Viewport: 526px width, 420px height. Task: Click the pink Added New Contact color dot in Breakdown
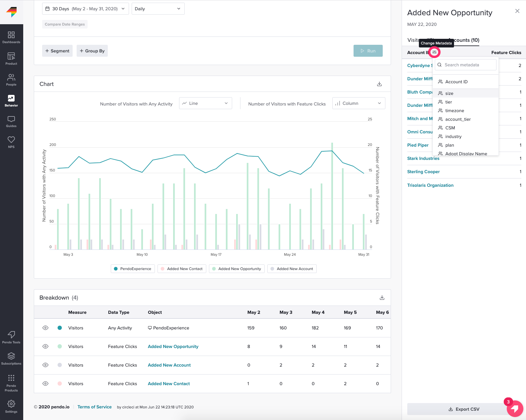coord(60,384)
